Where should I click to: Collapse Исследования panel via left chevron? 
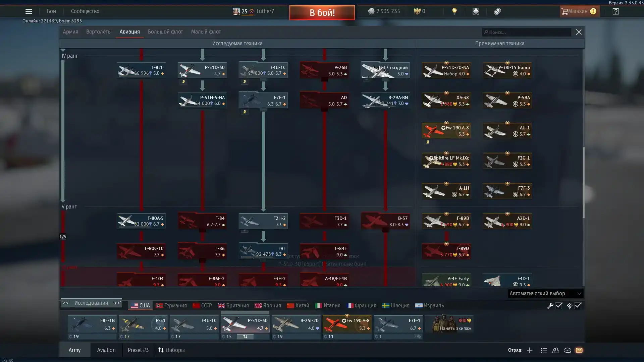point(65,303)
